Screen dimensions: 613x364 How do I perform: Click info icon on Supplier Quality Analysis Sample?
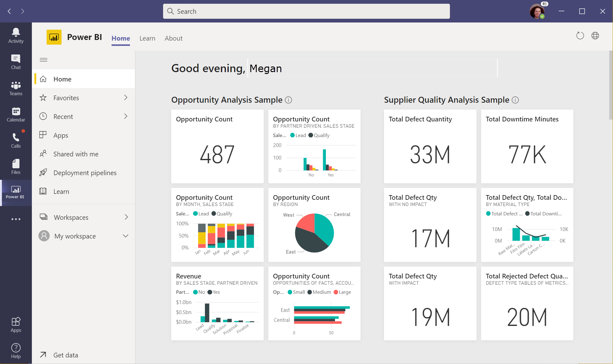point(516,100)
